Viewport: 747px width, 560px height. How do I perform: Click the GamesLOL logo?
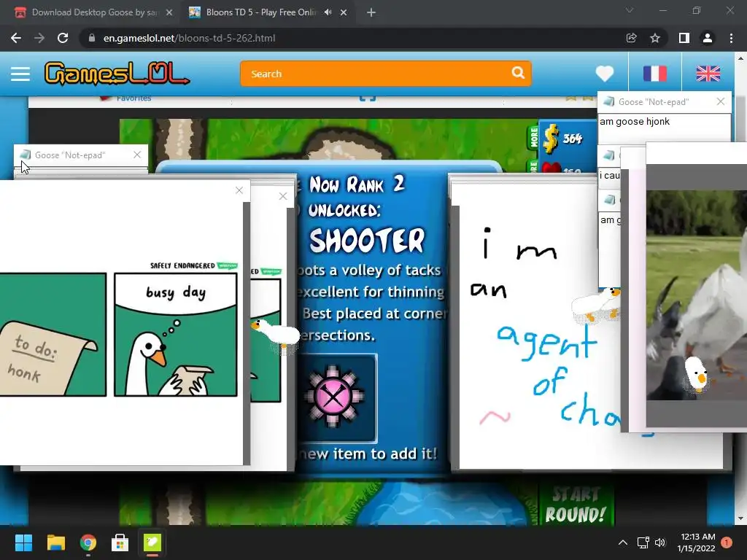[117, 74]
